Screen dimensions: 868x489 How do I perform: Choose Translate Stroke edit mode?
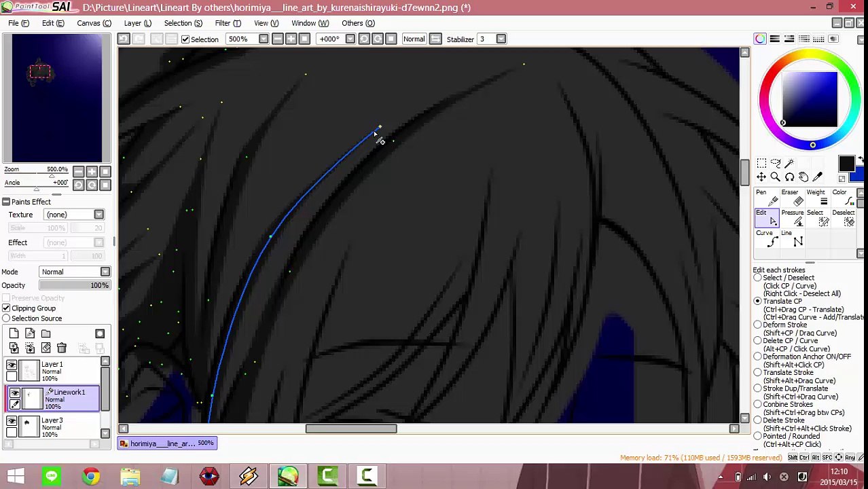coord(757,373)
